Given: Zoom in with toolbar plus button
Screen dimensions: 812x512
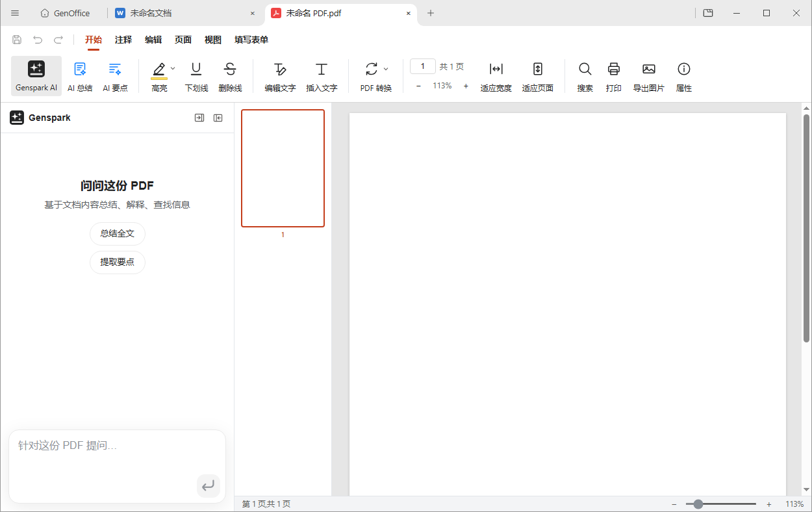Looking at the screenshot, I should 466,86.
